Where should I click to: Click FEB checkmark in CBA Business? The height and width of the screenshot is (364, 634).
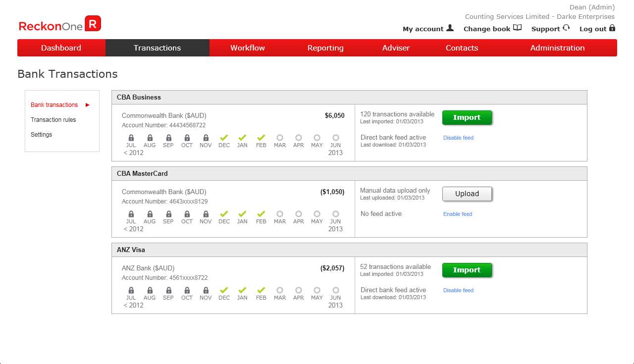261,138
